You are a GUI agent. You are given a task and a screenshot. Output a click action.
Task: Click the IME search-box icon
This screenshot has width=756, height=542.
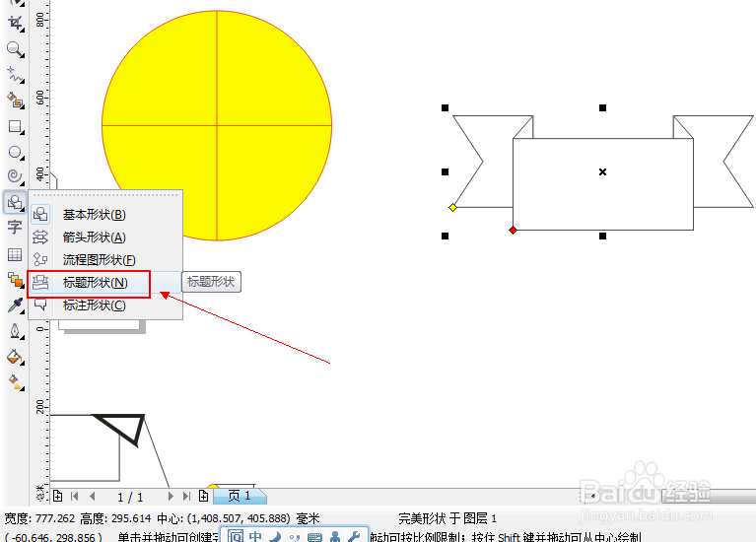click(236, 536)
